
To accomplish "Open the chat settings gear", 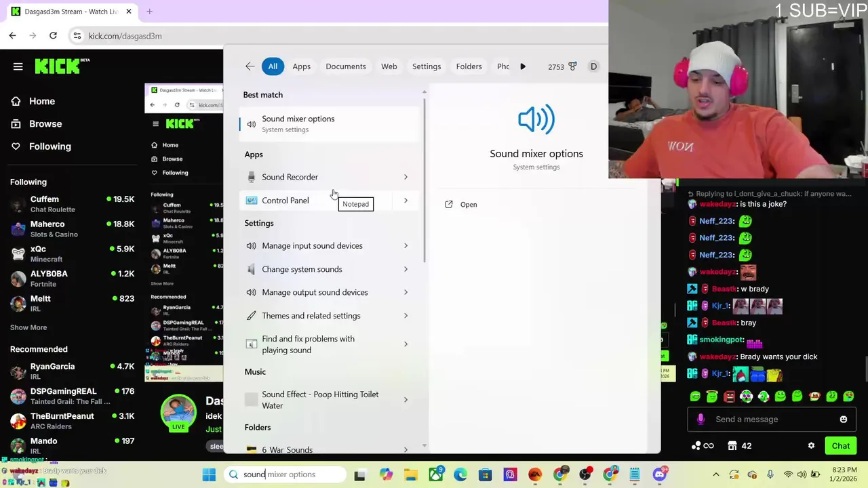I will point(811,445).
